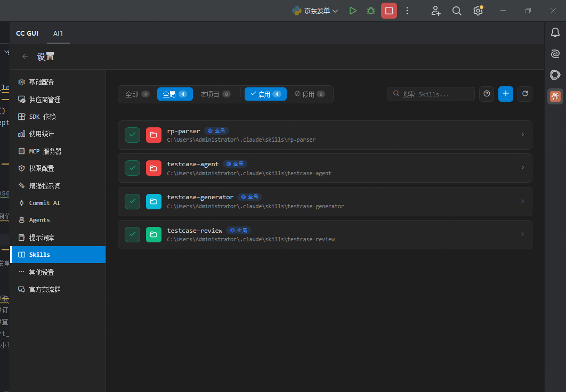Expand the testcase-review skill details
Screen dimensions: 566x392
point(522,234)
